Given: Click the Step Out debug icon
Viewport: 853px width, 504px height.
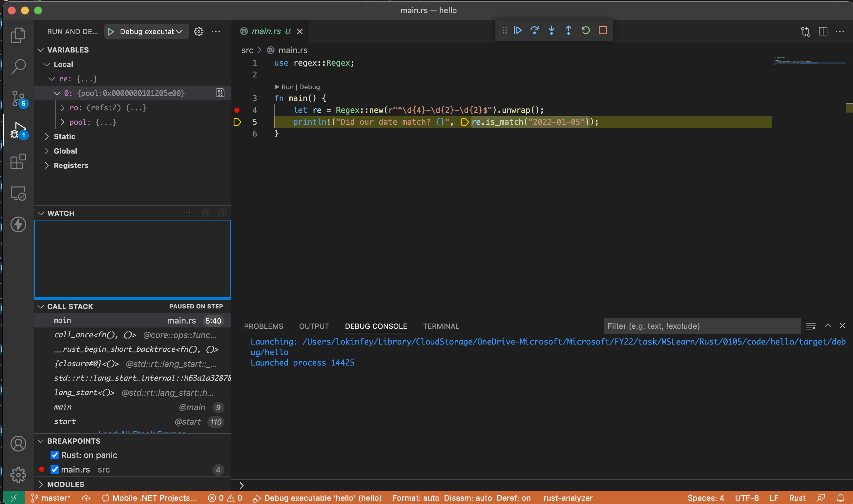Looking at the screenshot, I should coord(569,31).
